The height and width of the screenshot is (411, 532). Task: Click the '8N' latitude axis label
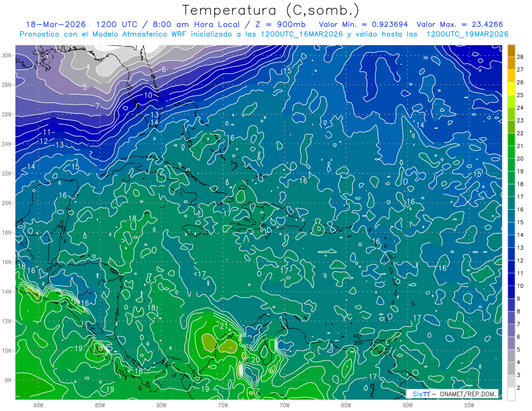[8, 380]
